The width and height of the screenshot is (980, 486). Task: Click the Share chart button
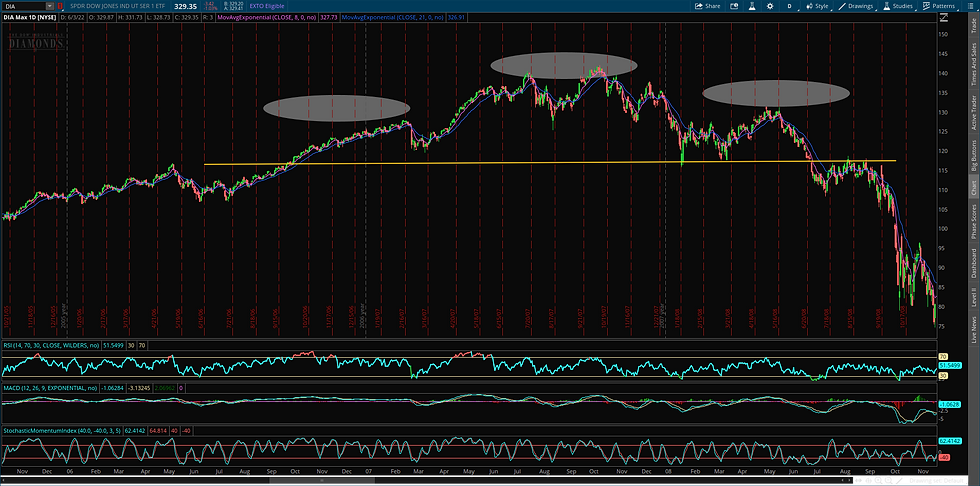pos(707,6)
